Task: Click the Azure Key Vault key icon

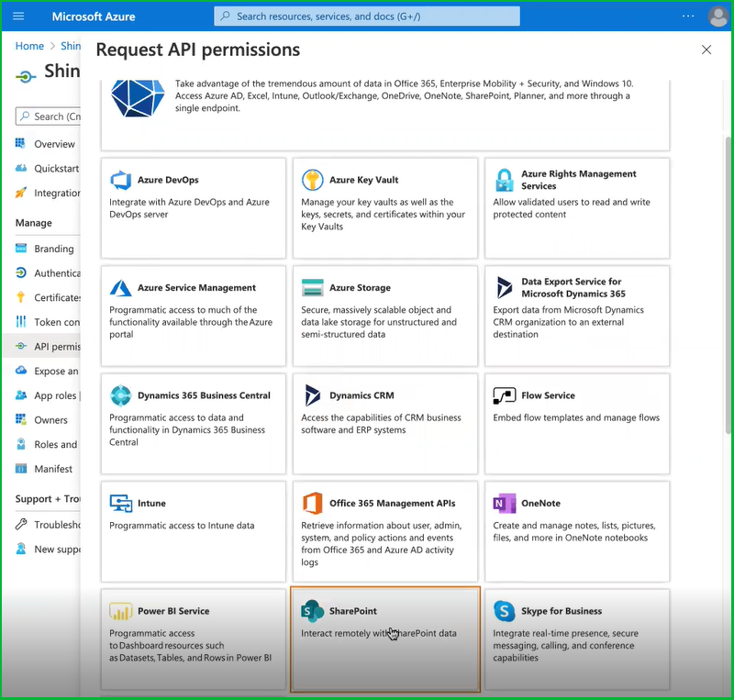Action: [313, 180]
